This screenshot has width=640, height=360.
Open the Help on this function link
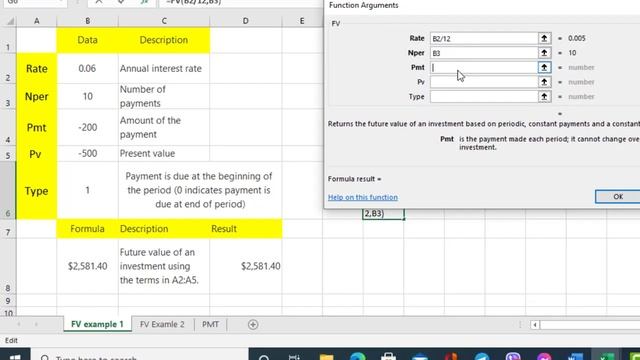pyautogui.click(x=363, y=197)
